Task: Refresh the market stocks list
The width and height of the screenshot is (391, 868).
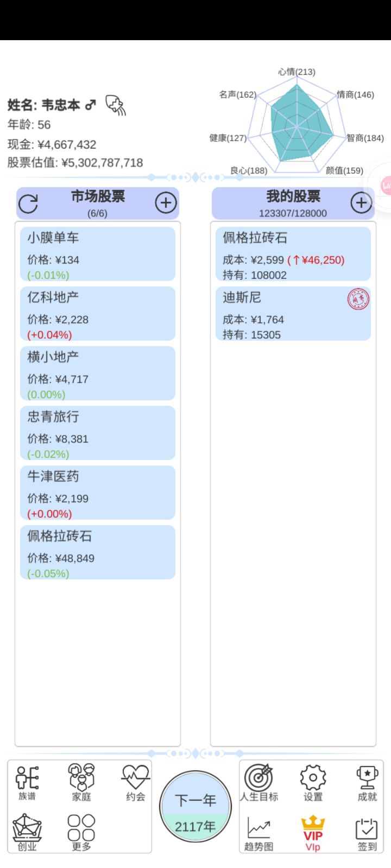Action: (x=28, y=203)
